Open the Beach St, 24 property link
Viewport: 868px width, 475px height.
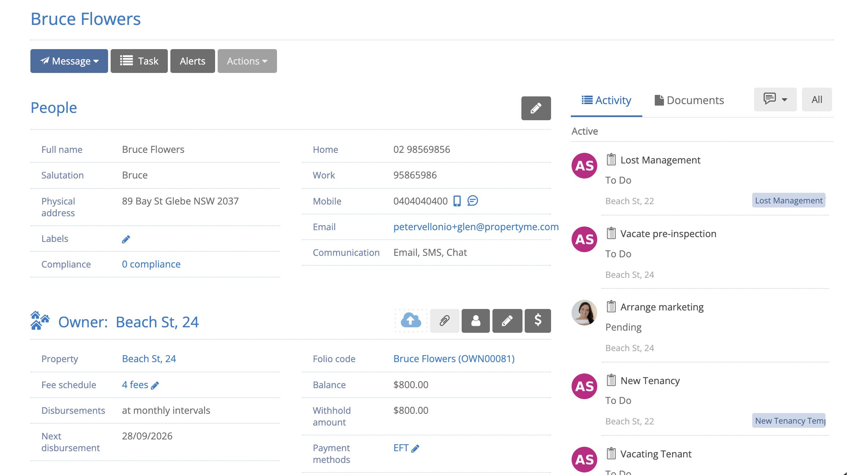pyautogui.click(x=149, y=359)
